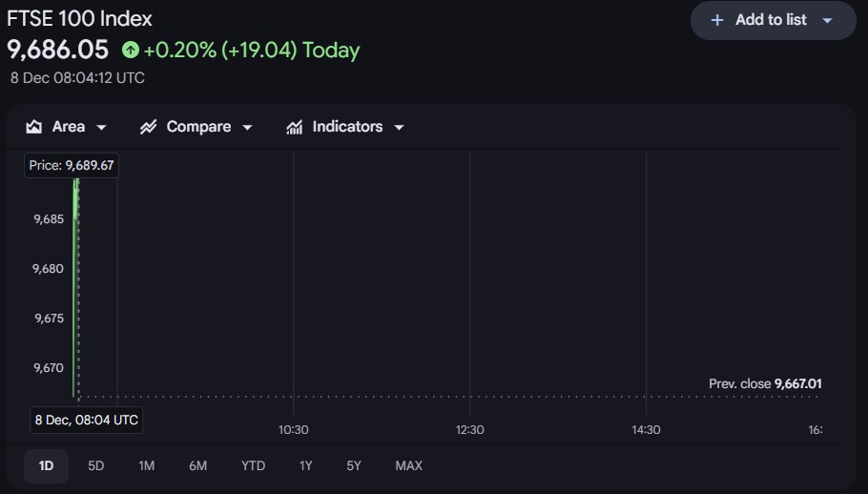Click the Compare trend lines icon
Image resolution: width=868 pixels, height=494 pixels.
[148, 127]
